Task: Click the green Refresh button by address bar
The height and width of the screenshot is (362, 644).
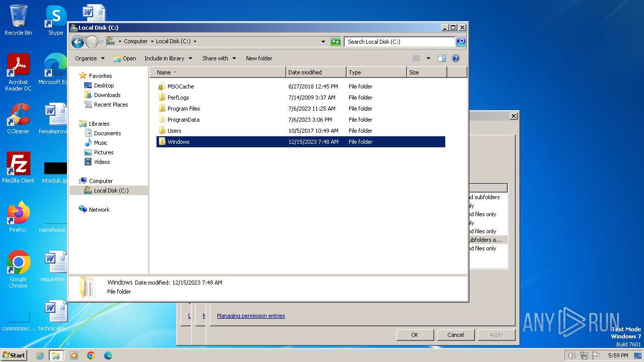Action: pyautogui.click(x=336, y=42)
